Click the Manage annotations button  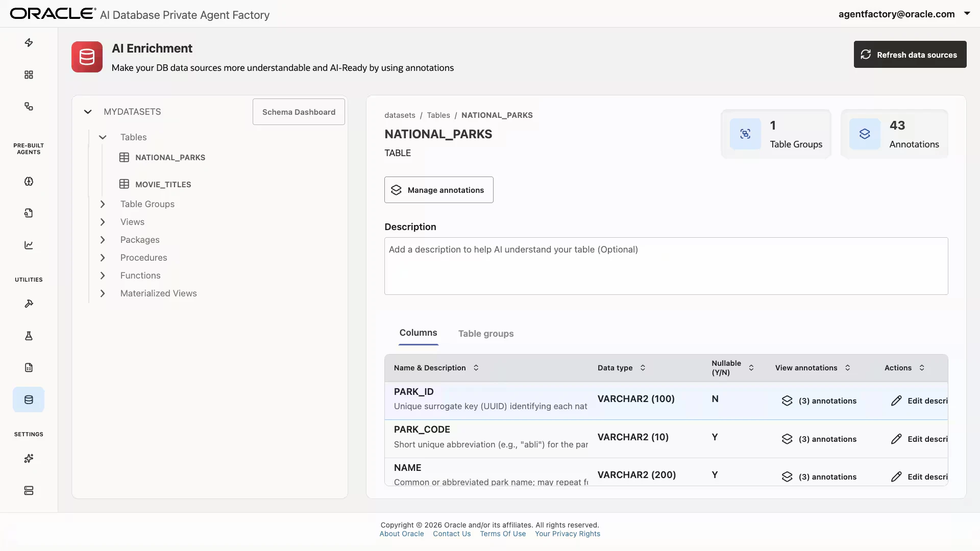coord(439,190)
